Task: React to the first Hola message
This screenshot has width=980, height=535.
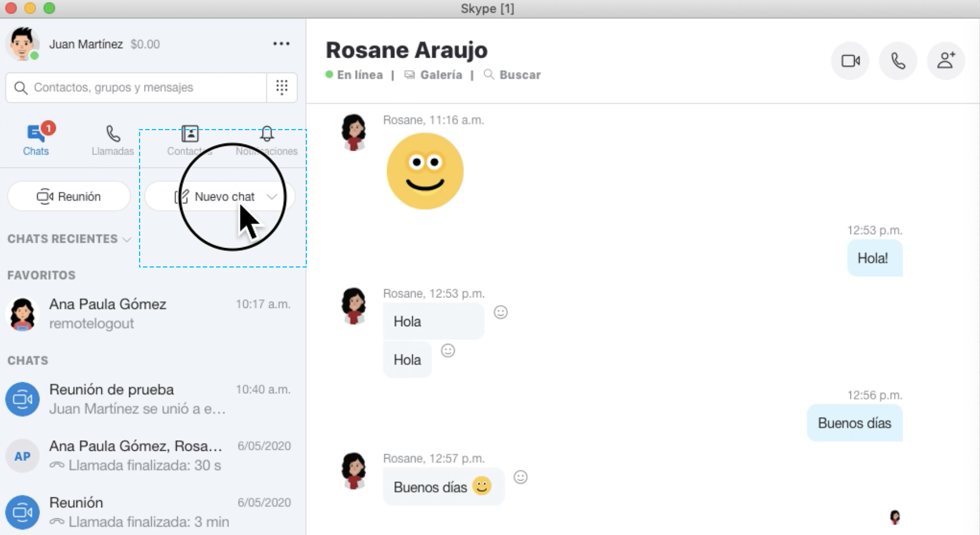Action: [x=501, y=312]
